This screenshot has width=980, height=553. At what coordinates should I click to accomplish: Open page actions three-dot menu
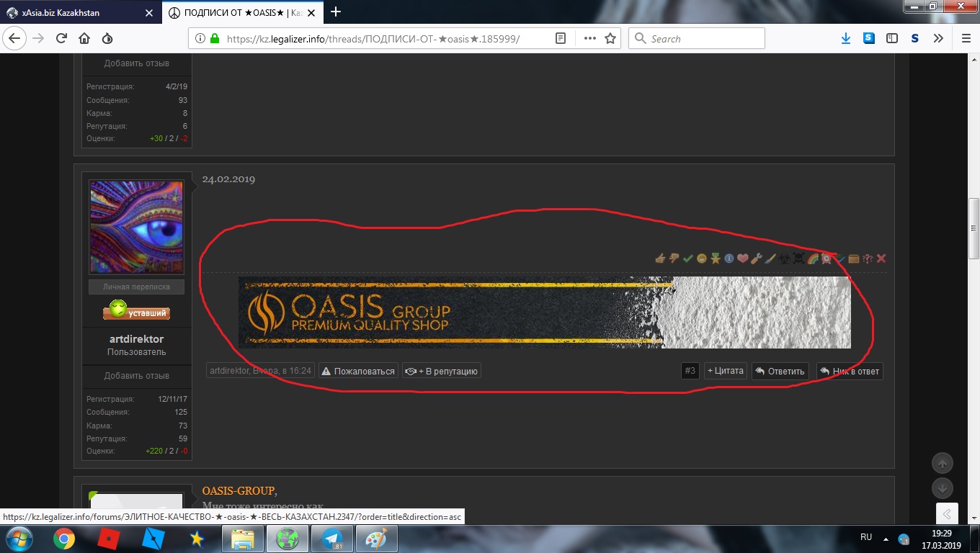(x=589, y=39)
